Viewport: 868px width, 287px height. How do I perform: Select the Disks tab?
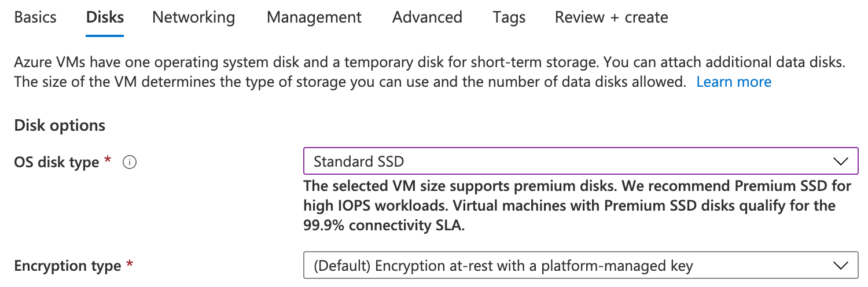pyautogui.click(x=105, y=17)
